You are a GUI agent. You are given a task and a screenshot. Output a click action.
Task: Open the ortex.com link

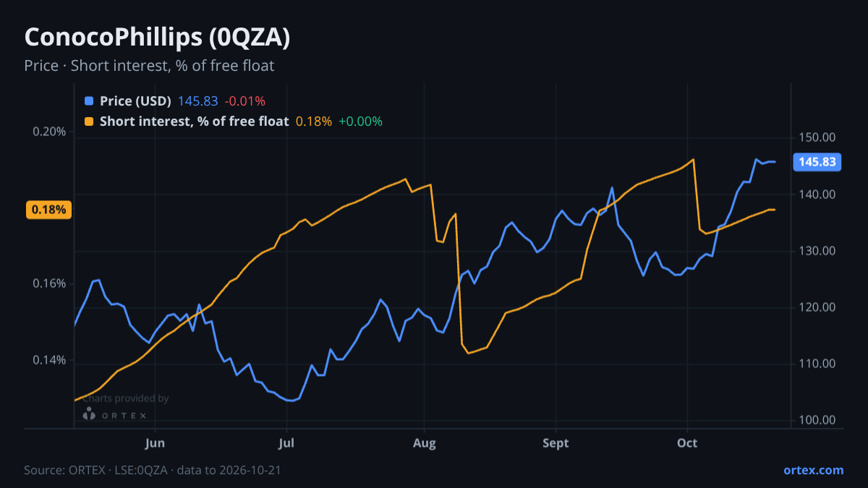[813, 470]
